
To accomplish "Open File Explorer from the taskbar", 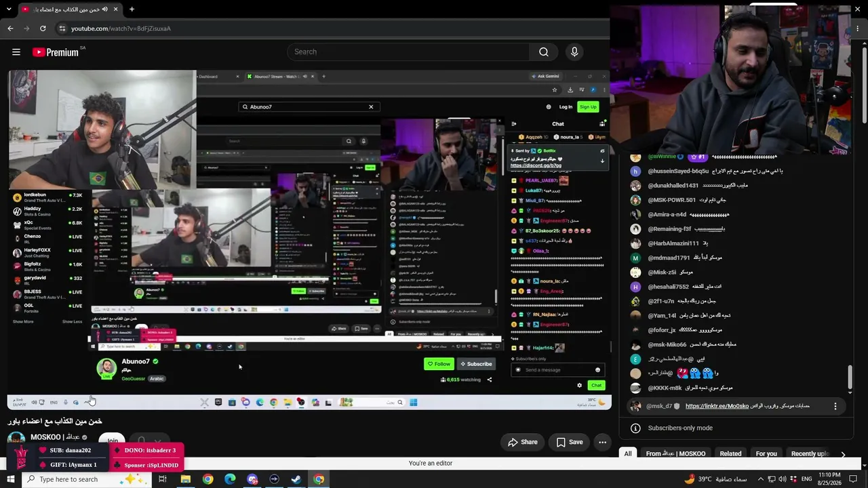I will pos(185,479).
